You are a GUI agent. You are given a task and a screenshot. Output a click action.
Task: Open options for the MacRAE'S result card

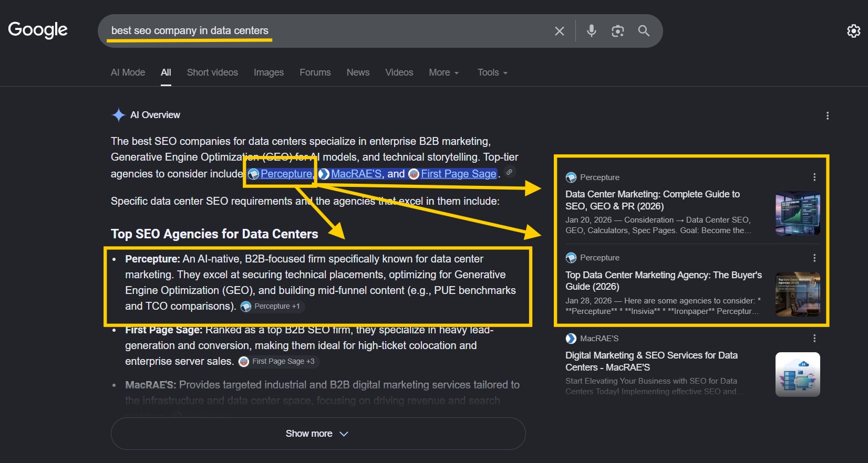pyautogui.click(x=814, y=339)
